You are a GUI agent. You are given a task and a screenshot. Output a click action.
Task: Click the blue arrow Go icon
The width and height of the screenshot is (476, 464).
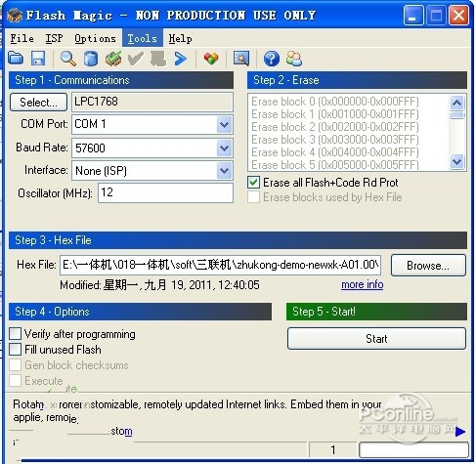pos(181,59)
